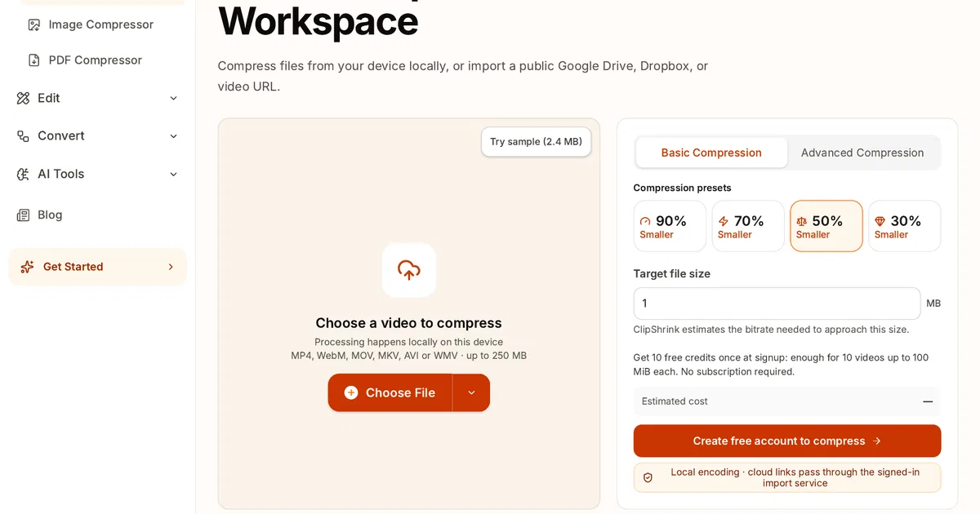Click the lightning icon on 70% preset
980x514 pixels.
click(724, 221)
